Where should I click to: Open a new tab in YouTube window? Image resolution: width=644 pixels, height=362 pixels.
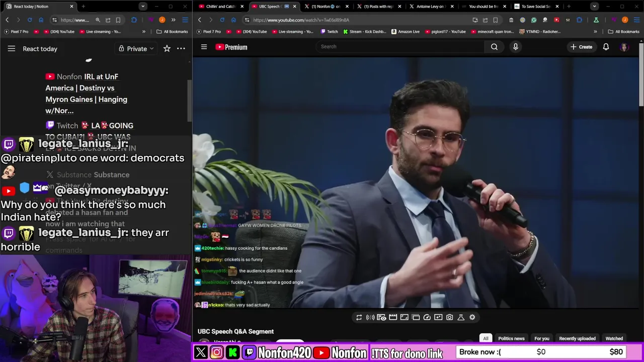[x=569, y=7]
